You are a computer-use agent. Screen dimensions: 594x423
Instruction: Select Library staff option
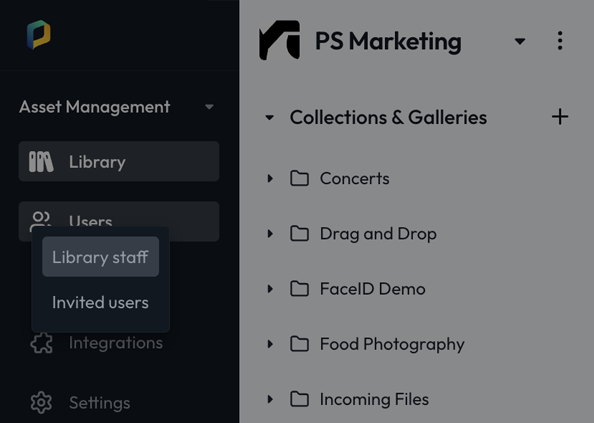[100, 257]
